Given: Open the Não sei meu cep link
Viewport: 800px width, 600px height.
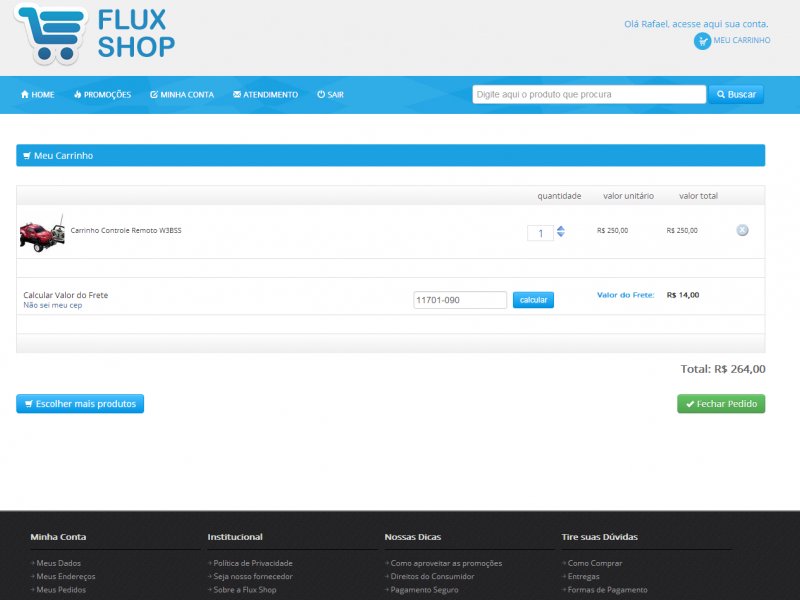Looking at the screenshot, I should point(53,305).
